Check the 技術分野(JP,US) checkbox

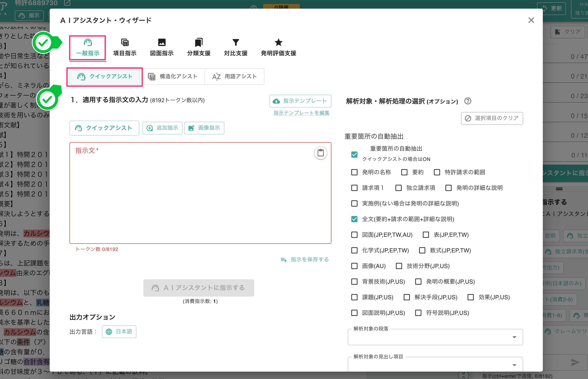tap(399, 266)
